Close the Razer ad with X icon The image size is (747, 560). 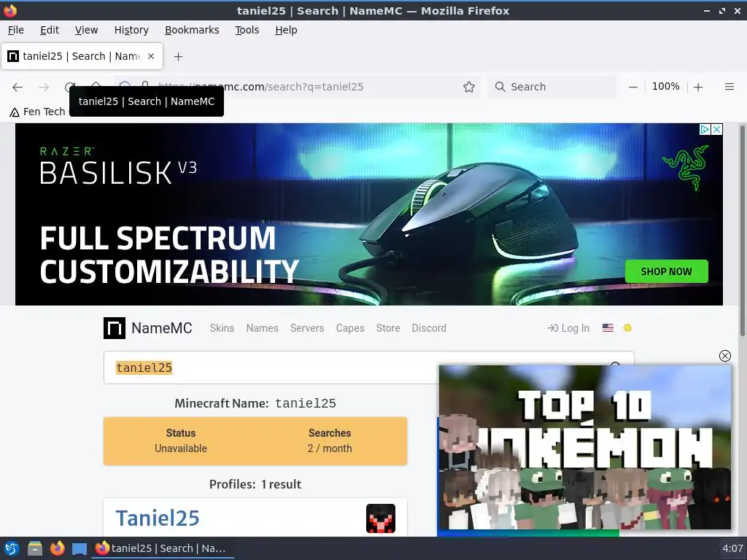(x=716, y=129)
